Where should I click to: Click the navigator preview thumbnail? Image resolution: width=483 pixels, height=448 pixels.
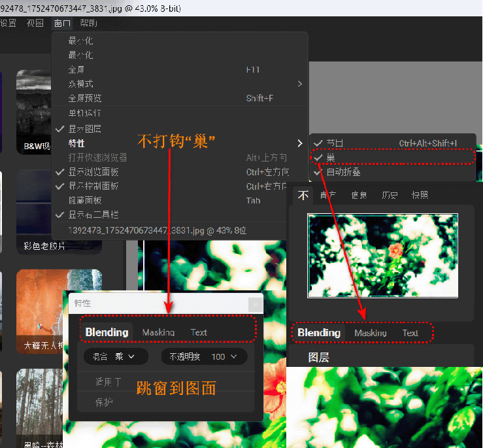point(382,256)
